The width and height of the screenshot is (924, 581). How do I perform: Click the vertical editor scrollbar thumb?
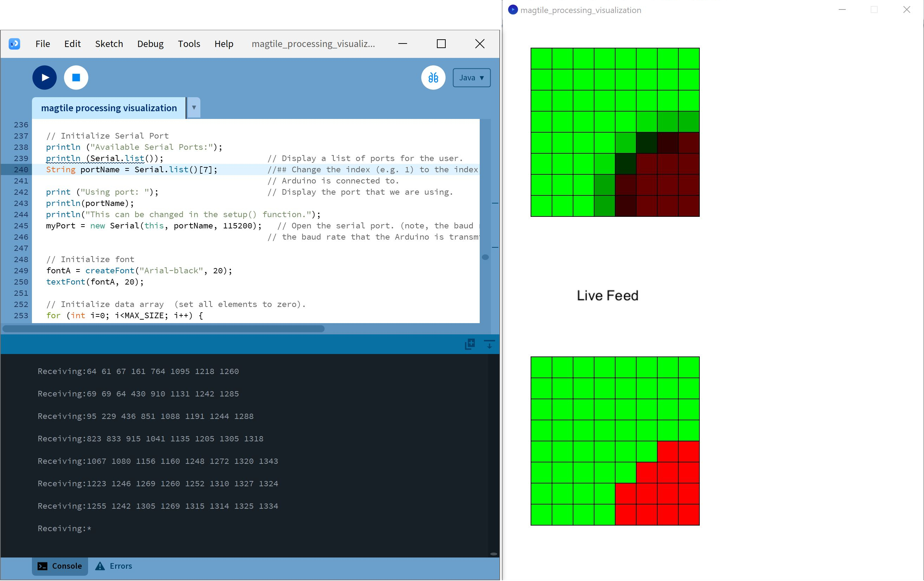point(485,258)
